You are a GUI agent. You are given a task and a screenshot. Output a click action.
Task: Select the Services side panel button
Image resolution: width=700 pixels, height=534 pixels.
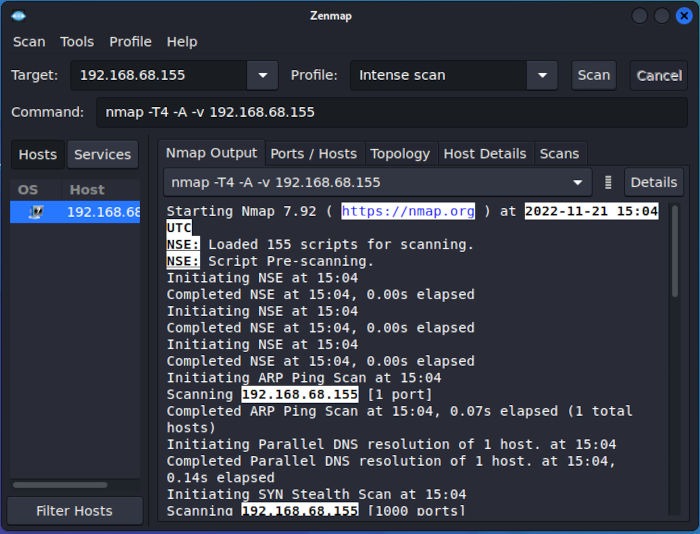(102, 154)
